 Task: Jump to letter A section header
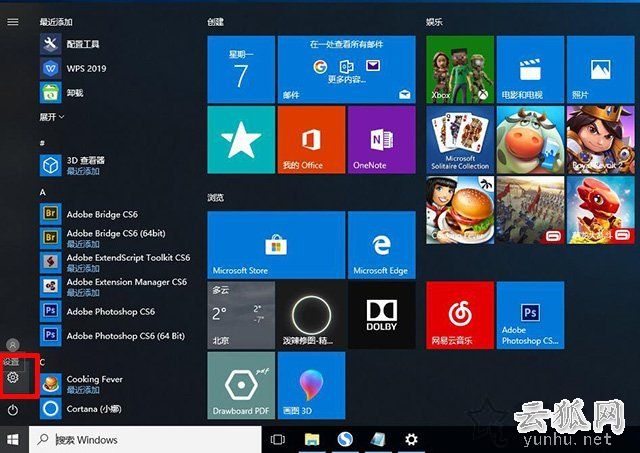(x=42, y=192)
